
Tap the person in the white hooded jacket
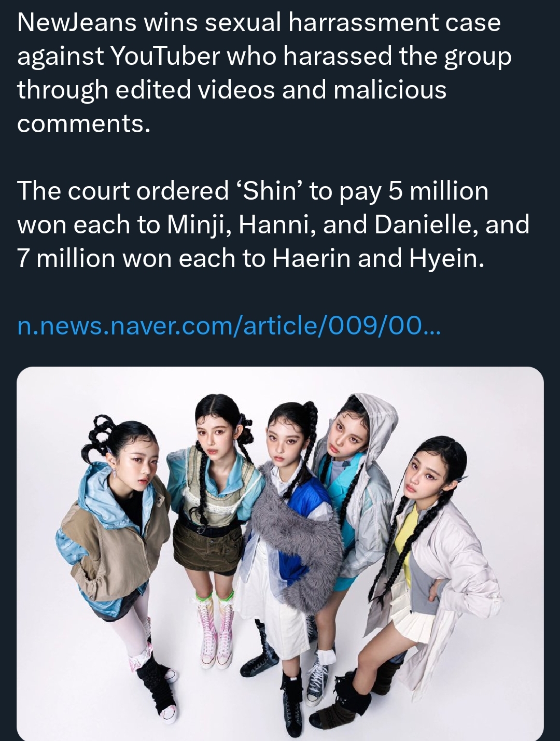[x=353, y=498]
